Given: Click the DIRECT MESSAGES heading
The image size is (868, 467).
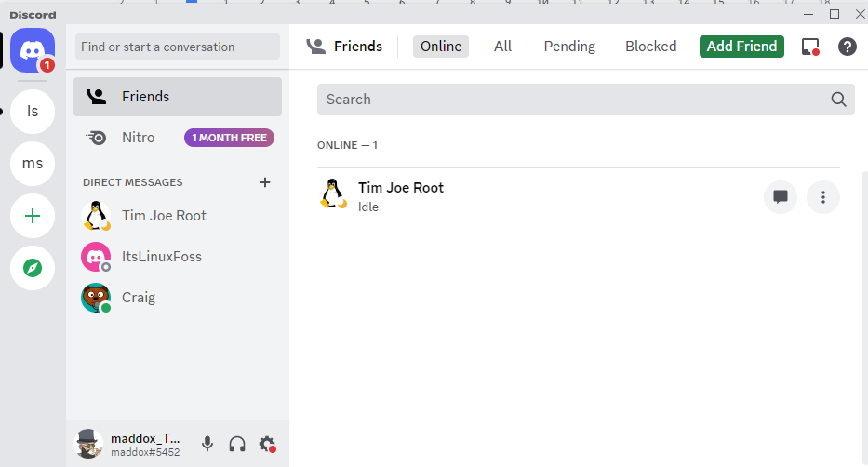Looking at the screenshot, I should pyautogui.click(x=133, y=182).
